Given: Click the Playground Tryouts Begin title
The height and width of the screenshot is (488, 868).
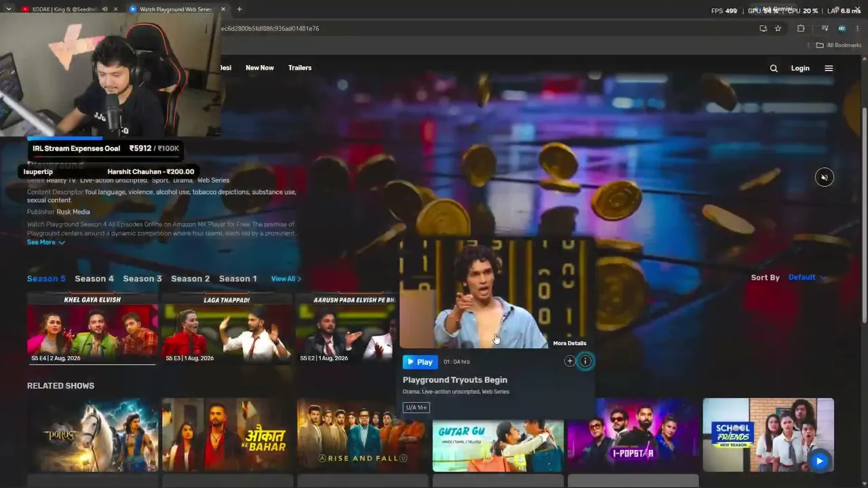Looking at the screenshot, I should pos(455,380).
